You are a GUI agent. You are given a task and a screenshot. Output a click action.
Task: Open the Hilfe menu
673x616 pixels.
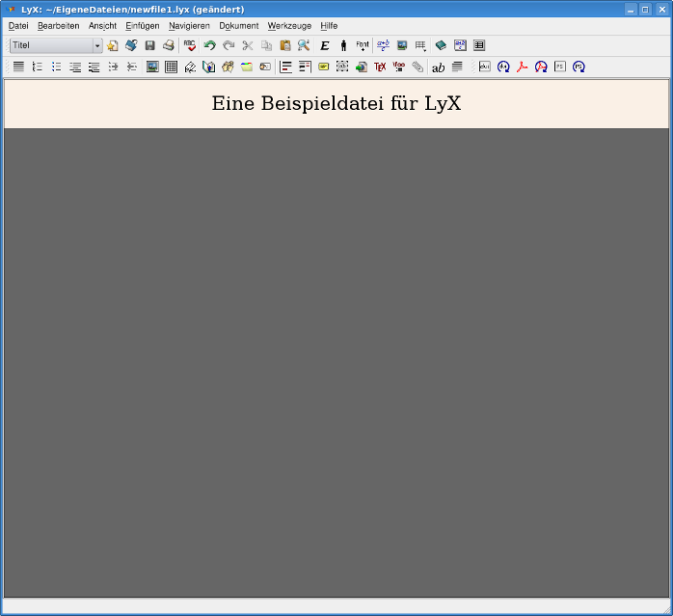[x=329, y=26]
